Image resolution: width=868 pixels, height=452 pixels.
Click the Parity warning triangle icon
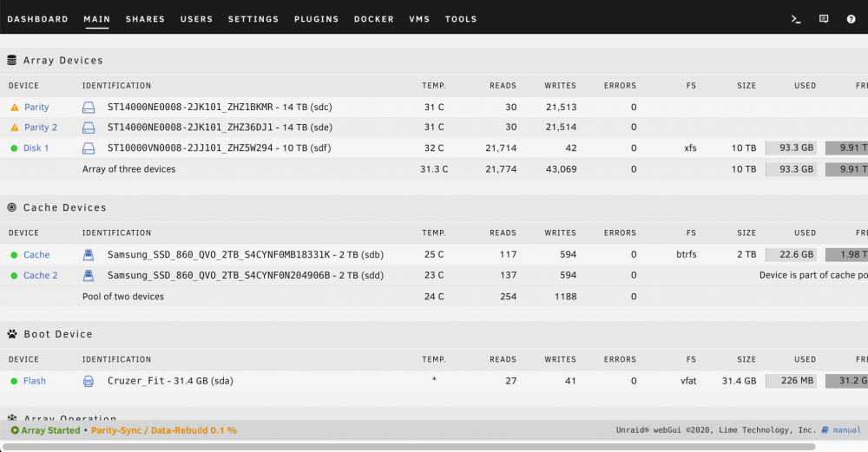15,108
